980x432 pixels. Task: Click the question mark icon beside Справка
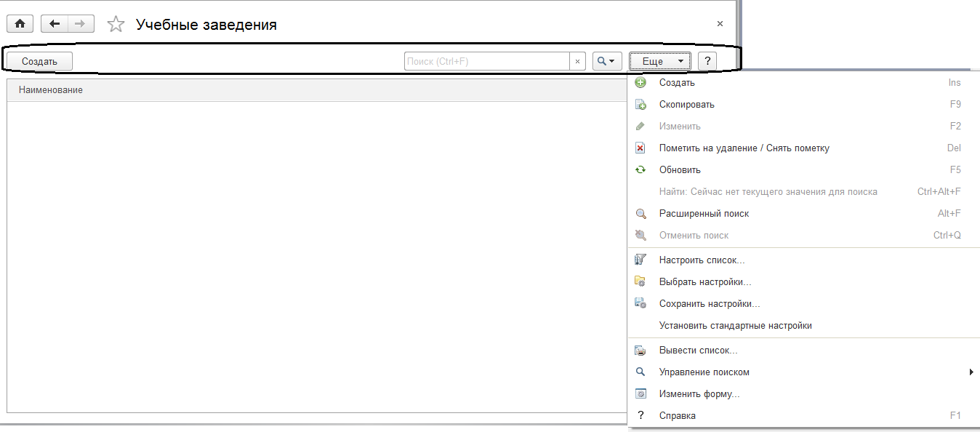pyautogui.click(x=640, y=416)
